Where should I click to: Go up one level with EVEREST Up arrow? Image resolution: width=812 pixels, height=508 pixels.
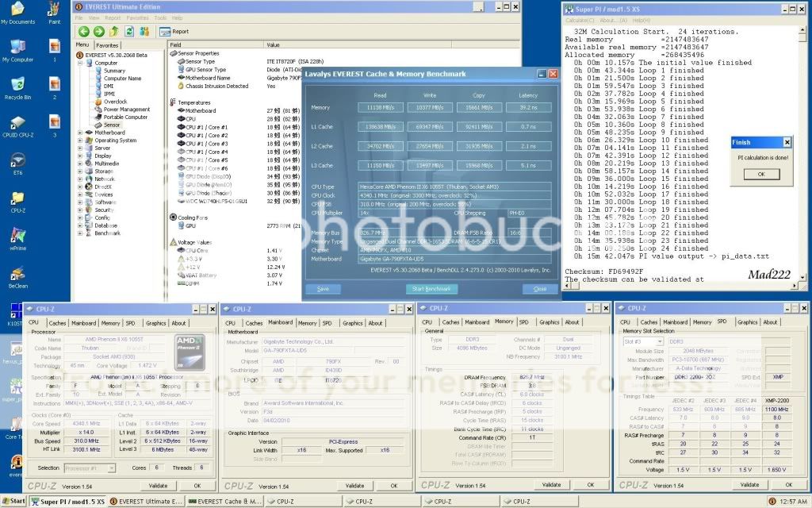coord(114,32)
